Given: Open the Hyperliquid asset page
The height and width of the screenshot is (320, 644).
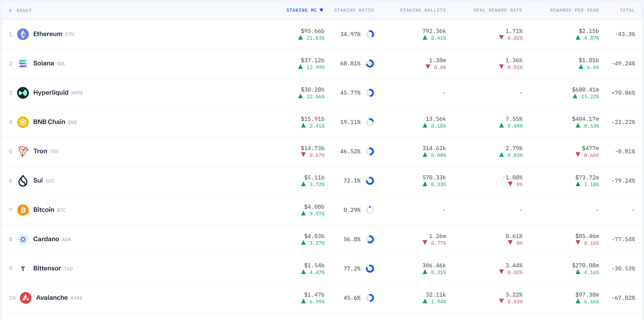Looking at the screenshot, I should point(51,93).
